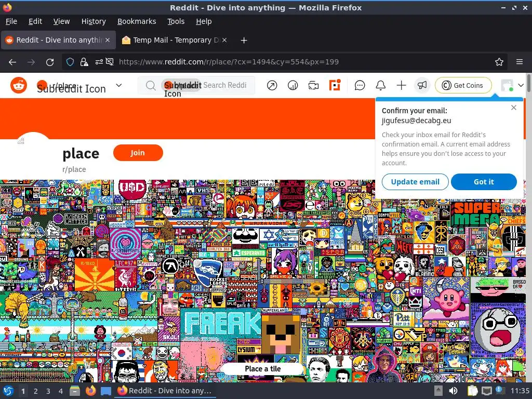
Task: Click the Got it button
Action: (484, 182)
